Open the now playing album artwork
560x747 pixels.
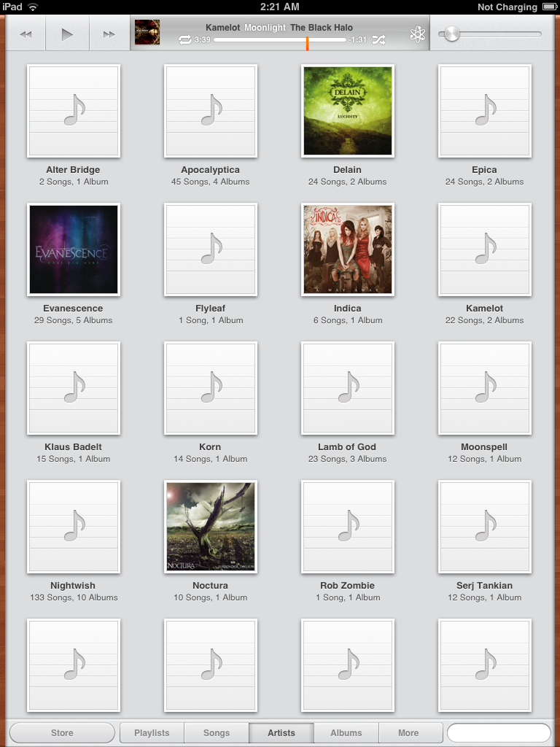pyautogui.click(x=147, y=32)
